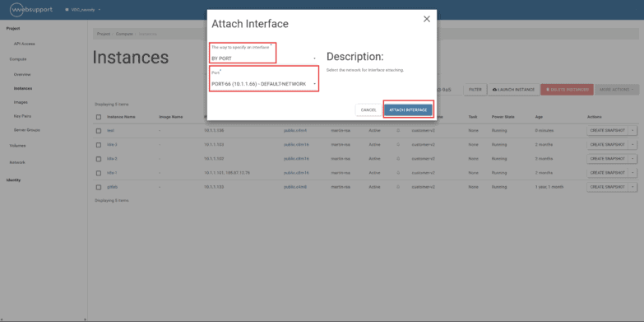The width and height of the screenshot is (644, 322).
Task: Close the Attach Interface dialog with X
Action: (x=427, y=19)
